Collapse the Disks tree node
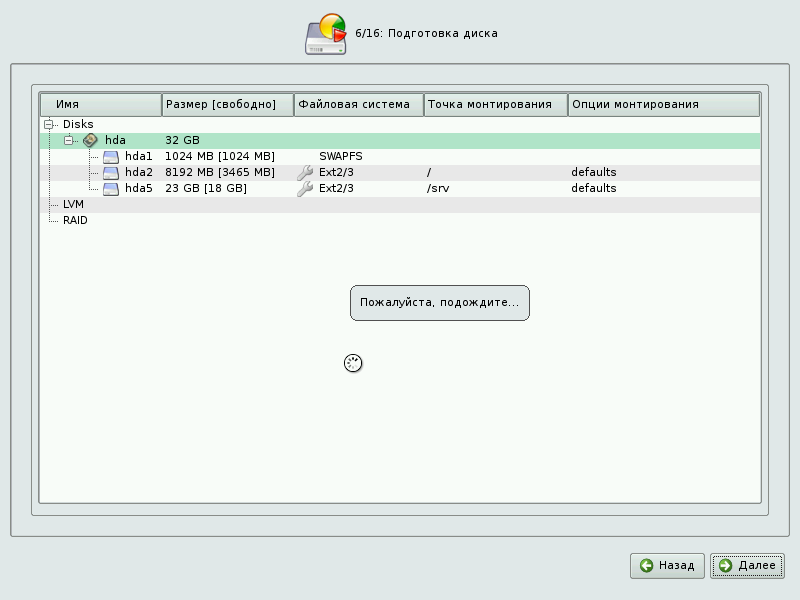The height and width of the screenshot is (600, 800). coord(48,124)
